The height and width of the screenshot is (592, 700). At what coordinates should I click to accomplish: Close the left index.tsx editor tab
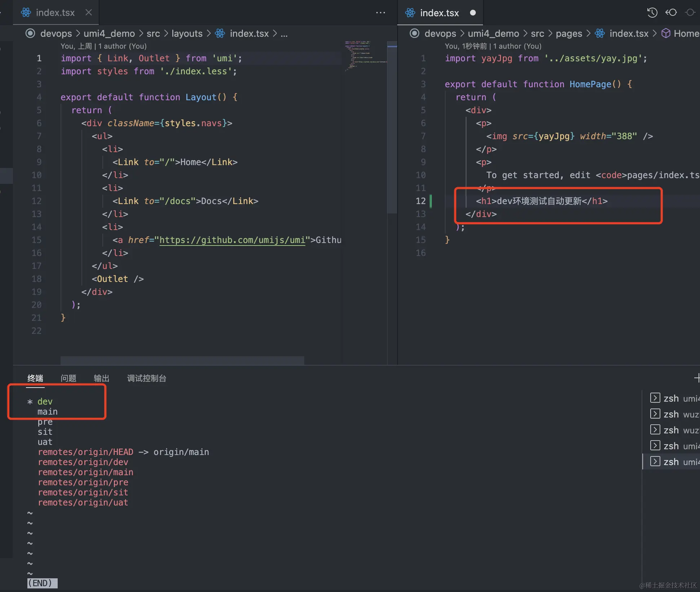point(89,13)
